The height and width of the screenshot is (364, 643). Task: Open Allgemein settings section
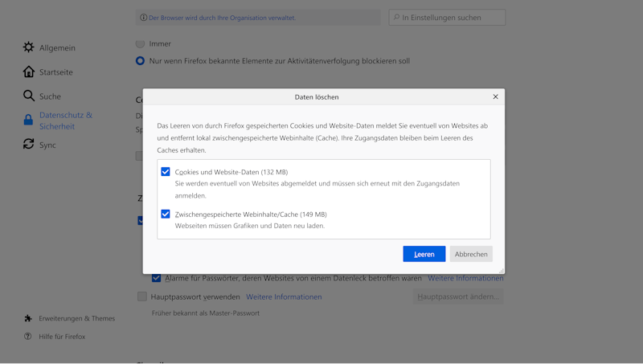click(57, 47)
